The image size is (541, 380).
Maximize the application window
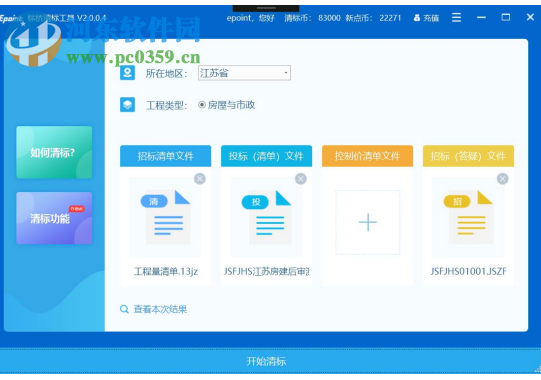click(x=505, y=17)
